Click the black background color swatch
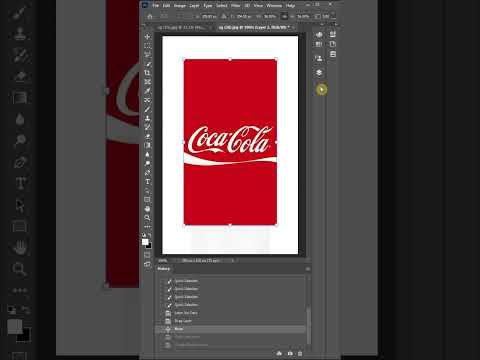The width and height of the screenshot is (480, 360). click(x=149, y=246)
